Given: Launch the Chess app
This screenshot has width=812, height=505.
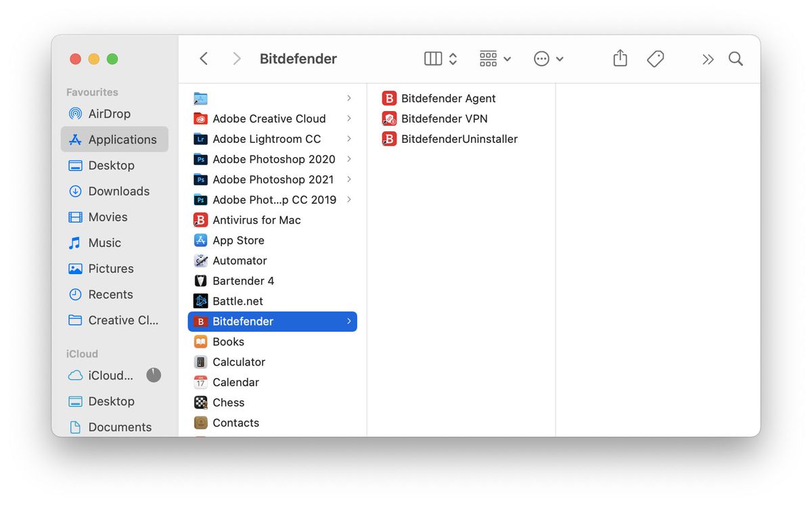Looking at the screenshot, I should point(229,402).
